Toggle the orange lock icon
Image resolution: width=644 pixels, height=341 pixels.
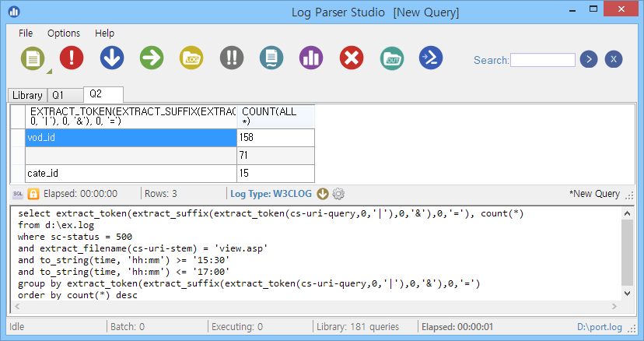(33, 194)
